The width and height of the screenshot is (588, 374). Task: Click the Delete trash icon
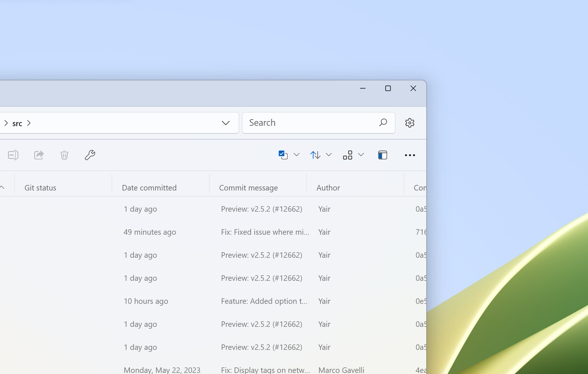point(64,155)
